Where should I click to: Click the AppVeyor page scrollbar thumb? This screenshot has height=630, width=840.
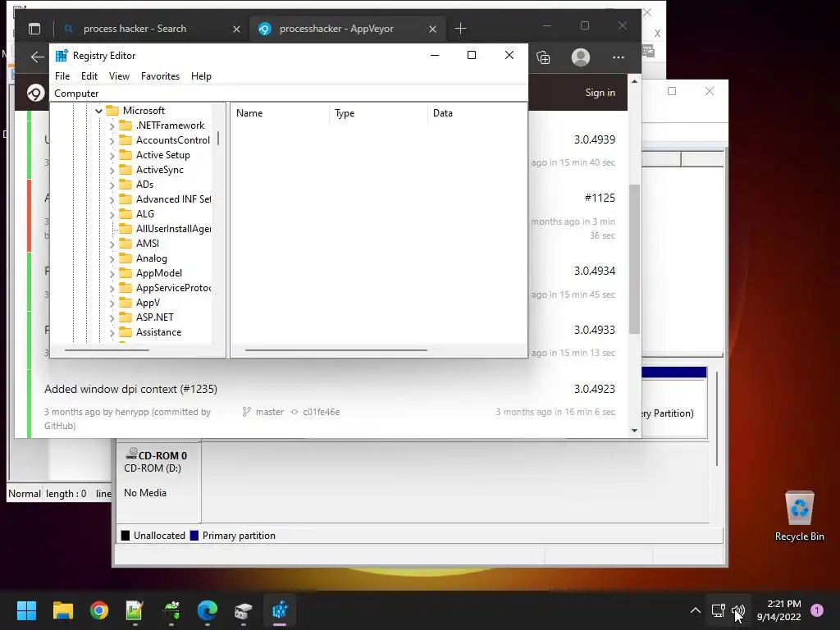pos(634,258)
